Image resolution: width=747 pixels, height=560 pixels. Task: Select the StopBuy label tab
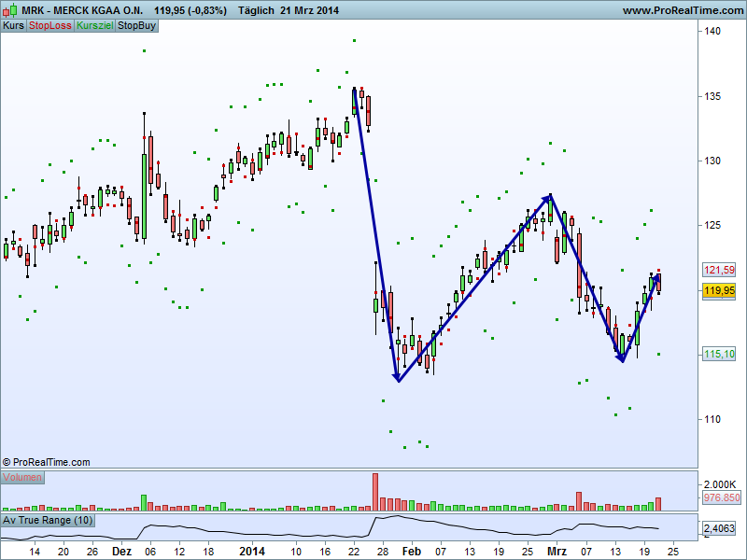pos(136,26)
